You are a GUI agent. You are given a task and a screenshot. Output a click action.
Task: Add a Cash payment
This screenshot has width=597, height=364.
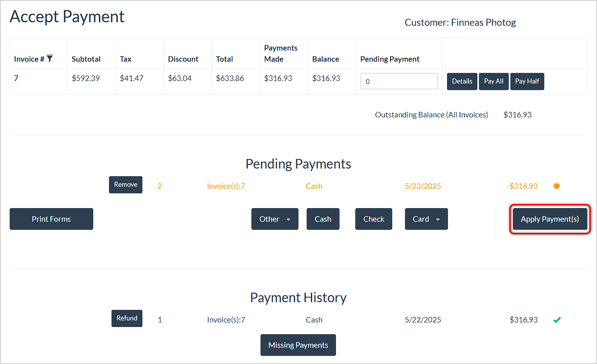coord(323,219)
